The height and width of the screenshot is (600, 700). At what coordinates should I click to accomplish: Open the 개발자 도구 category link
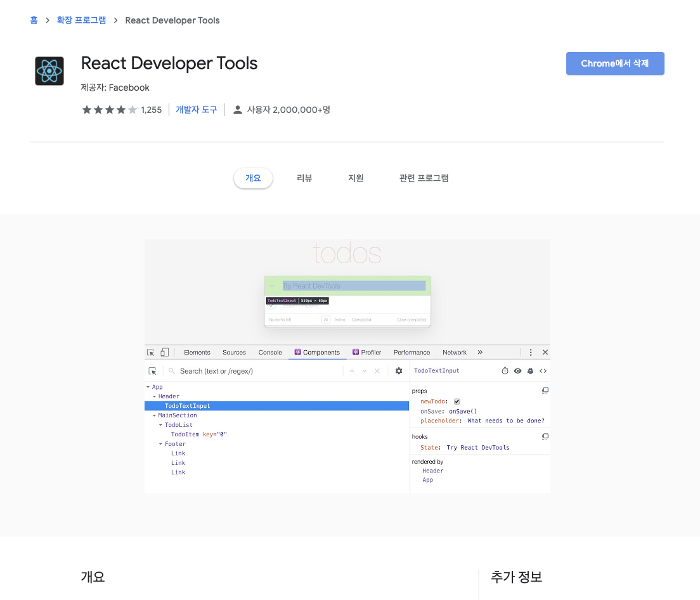pyautogui.click(x=197, y=110)
